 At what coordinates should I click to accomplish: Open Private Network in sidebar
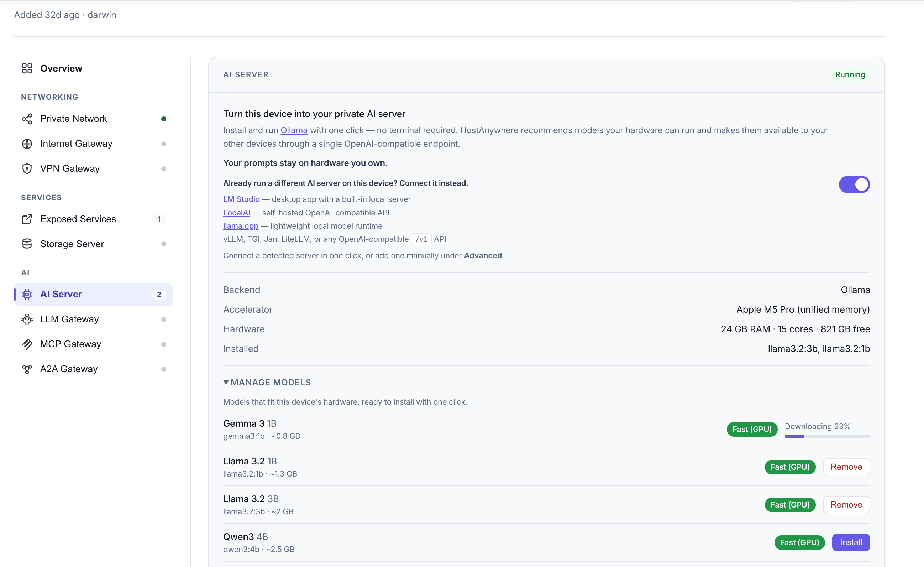point(94,119)
